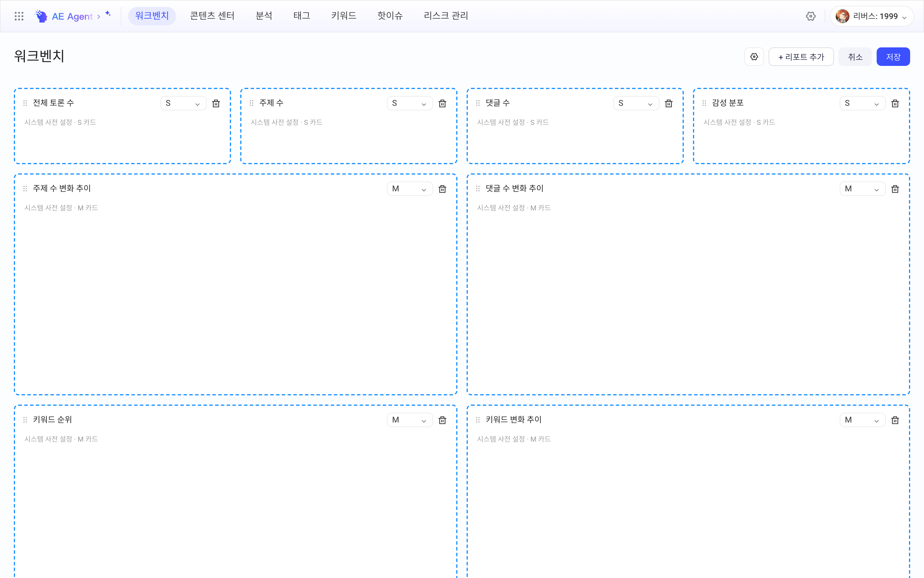Viewport: 924px width, 578px height.
Task: Click the blue 저장 button
Action: [x=893, y=57]
